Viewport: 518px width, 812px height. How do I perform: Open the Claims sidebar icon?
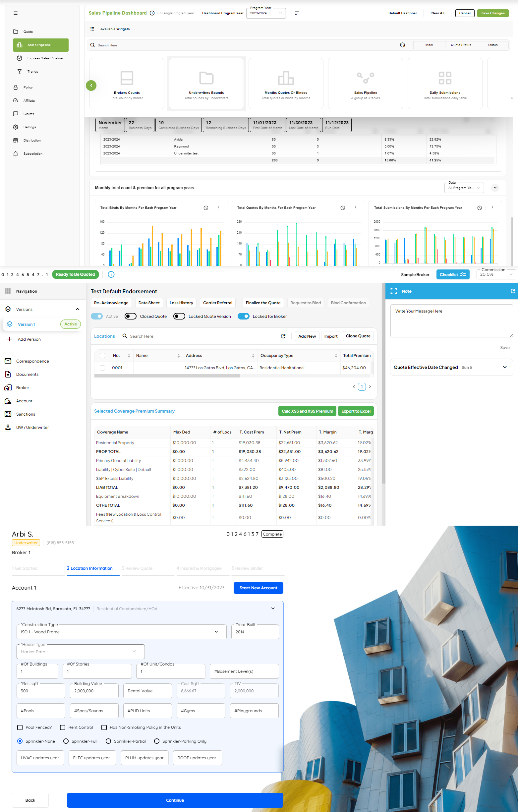(x=16, y=114)
